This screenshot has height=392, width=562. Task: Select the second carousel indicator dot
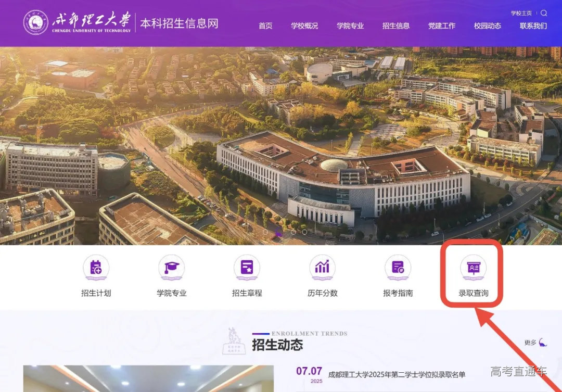click(279, 232)
